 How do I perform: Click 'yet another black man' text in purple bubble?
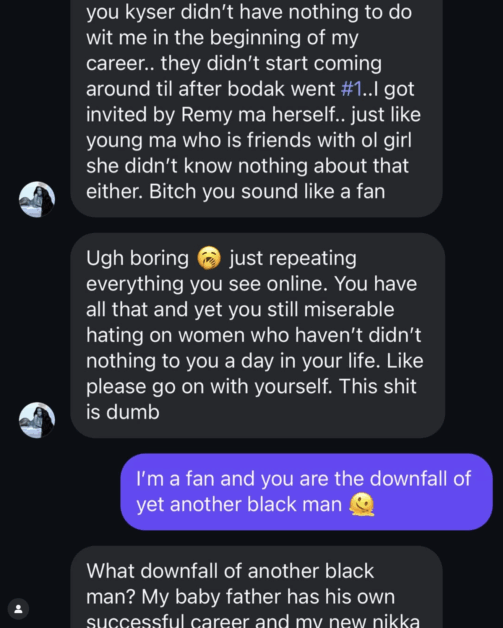point(239,504)
